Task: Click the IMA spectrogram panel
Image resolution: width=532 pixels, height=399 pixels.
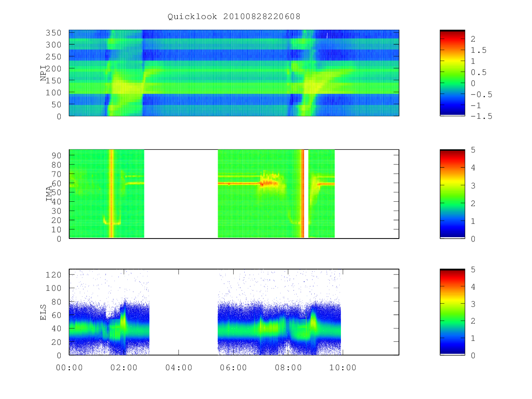Action: click(234, 194)
